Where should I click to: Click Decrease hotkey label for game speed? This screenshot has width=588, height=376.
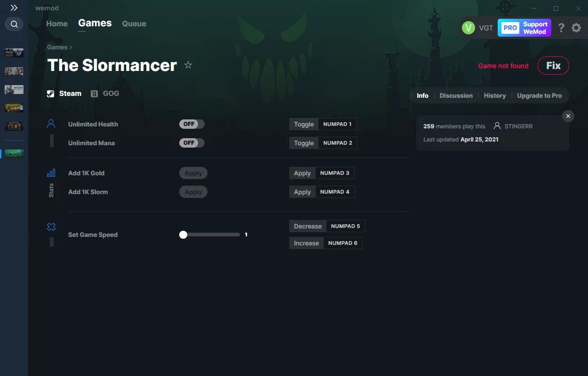308,226
